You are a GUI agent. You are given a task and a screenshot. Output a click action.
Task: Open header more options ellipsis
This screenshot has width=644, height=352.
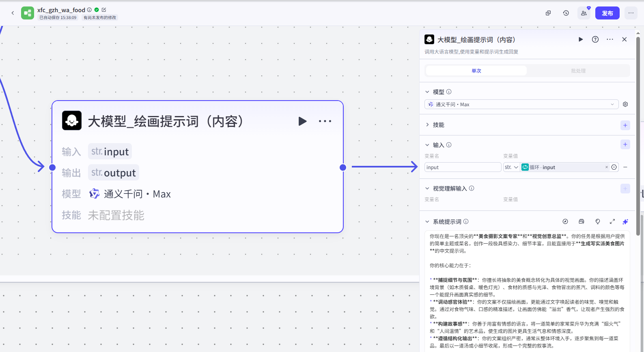tap(631, 13)
